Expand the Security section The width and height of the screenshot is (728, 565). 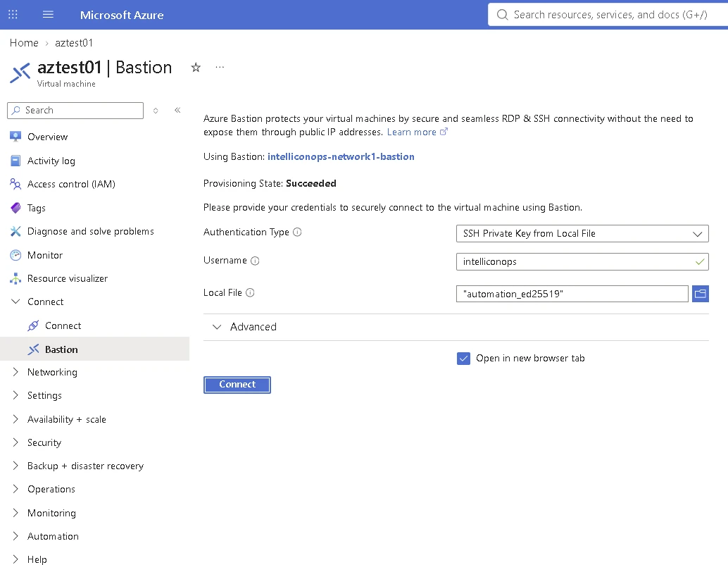15,442
